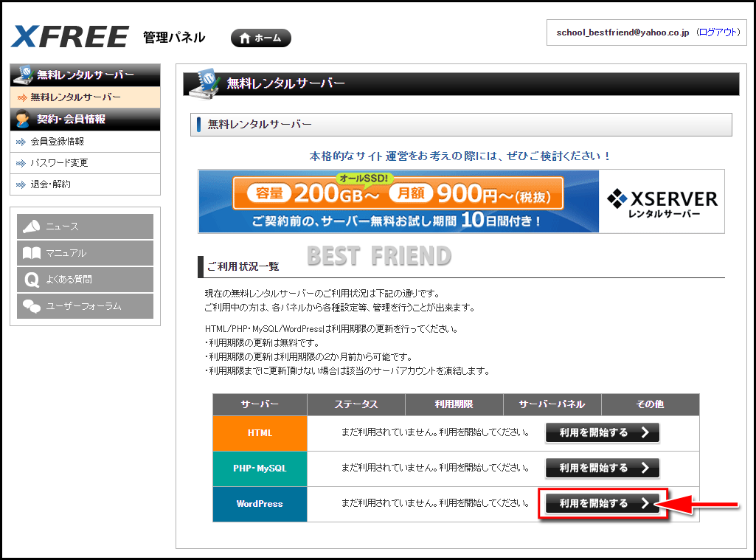Viewport: 756px width, 560px height.
Task: Open ユーザーフォーラム speech bubble button
Action: [x=86, y=305]
